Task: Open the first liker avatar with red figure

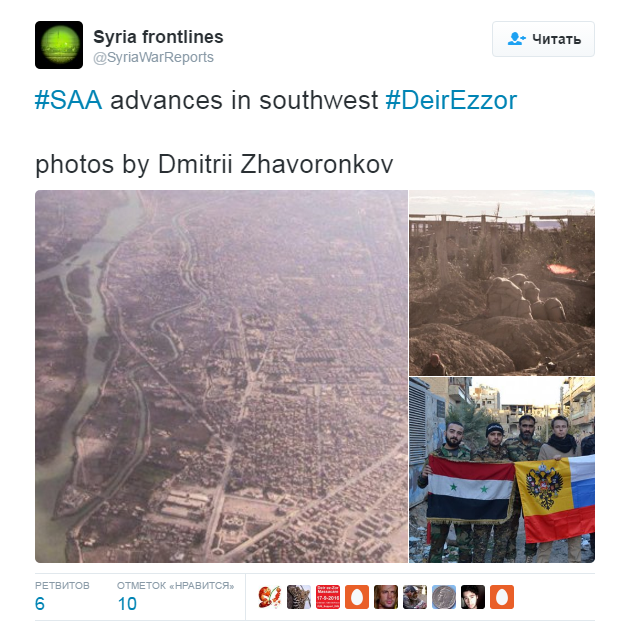Action: click(270, 597)
